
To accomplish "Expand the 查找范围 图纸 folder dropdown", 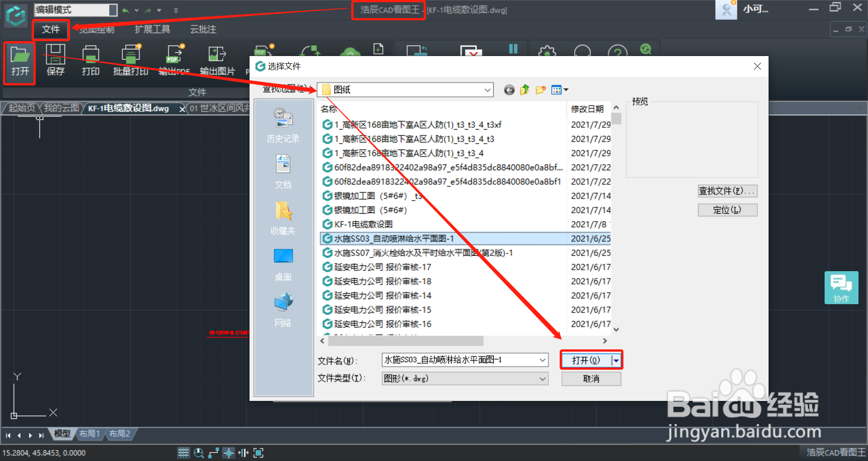I will 487,90.
